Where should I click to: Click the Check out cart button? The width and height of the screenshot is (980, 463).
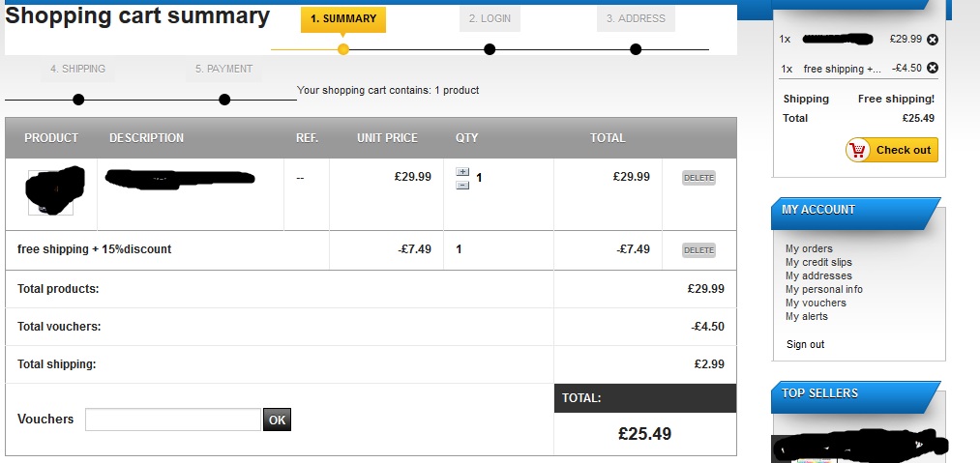[x=891, y=150]
